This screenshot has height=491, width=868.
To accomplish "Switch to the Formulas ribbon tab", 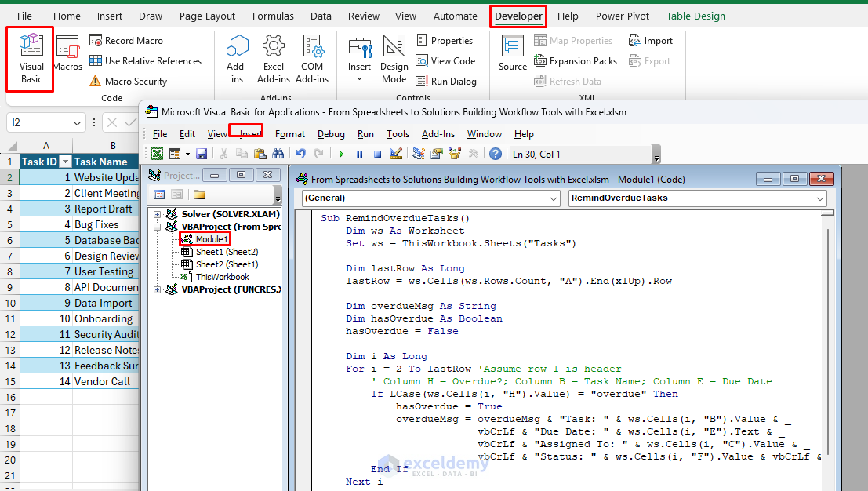I will (x=273, y=16).
